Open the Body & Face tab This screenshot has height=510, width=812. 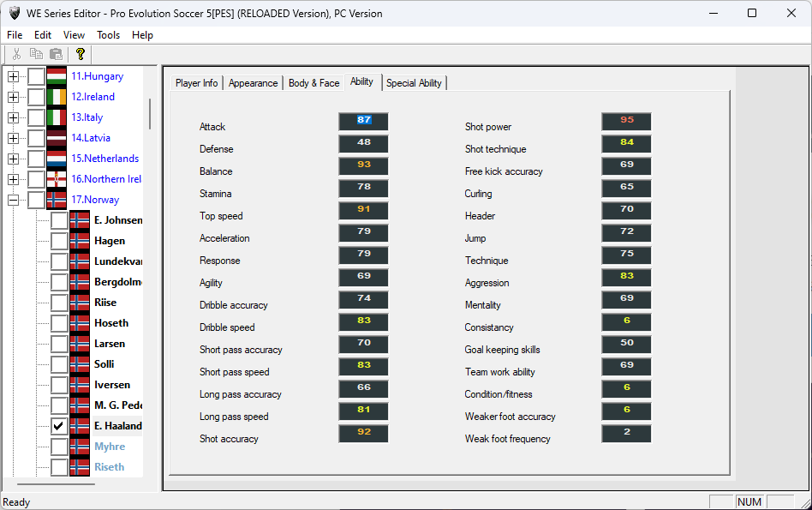tap(313, 83)
